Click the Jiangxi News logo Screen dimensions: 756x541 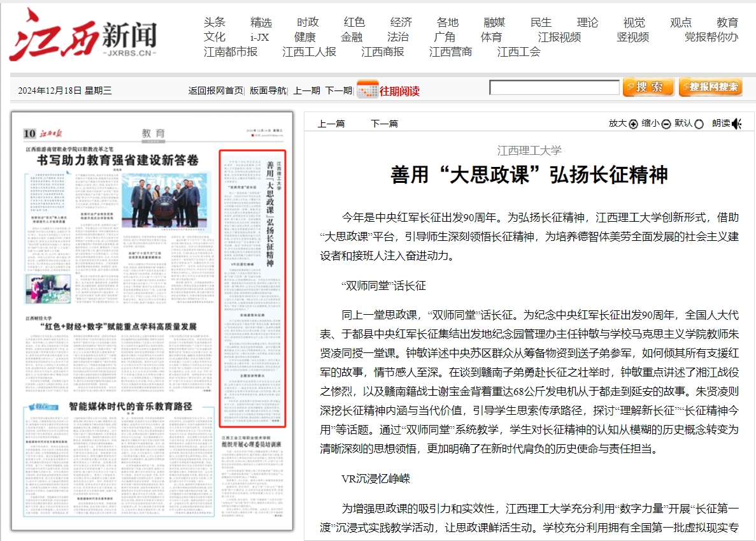tap(83, 36)
